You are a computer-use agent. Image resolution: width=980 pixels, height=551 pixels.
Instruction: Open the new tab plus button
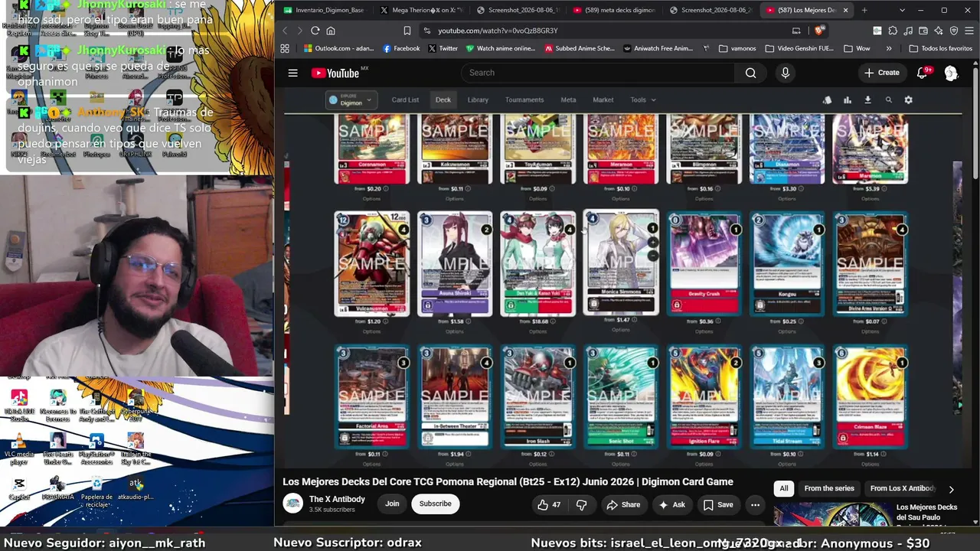click(x=864, y=10)
